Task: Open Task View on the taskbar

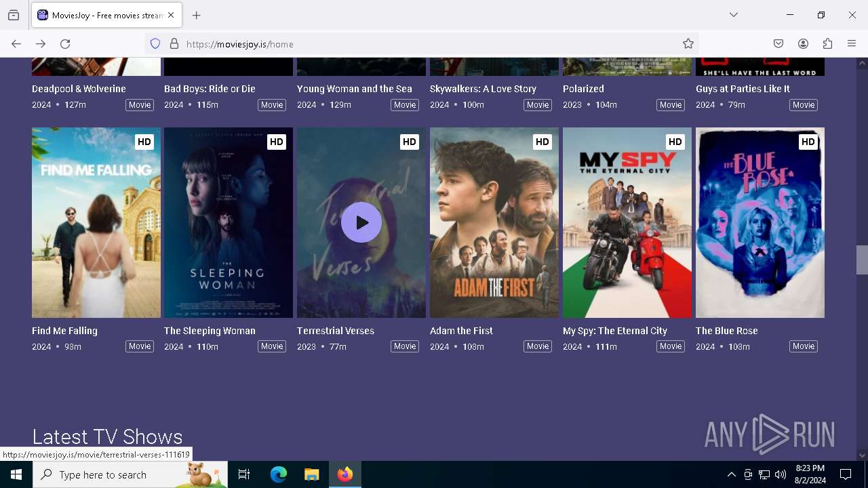Action: tap(244, 474)
